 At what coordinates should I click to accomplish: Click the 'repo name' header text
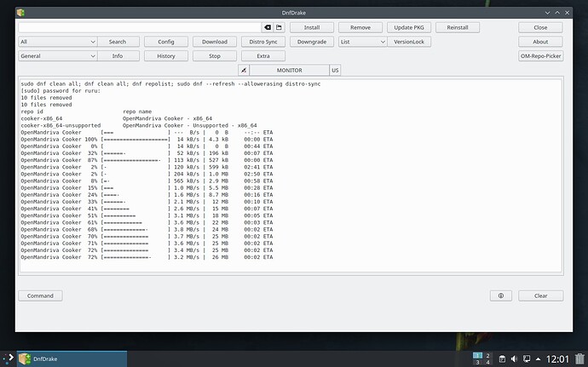[137, 112]
